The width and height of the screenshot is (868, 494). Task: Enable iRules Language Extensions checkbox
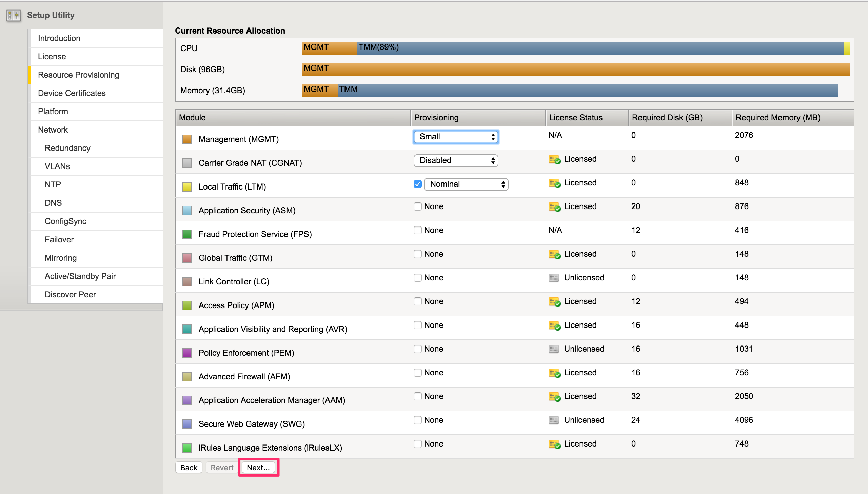click(x=417, y=444)
